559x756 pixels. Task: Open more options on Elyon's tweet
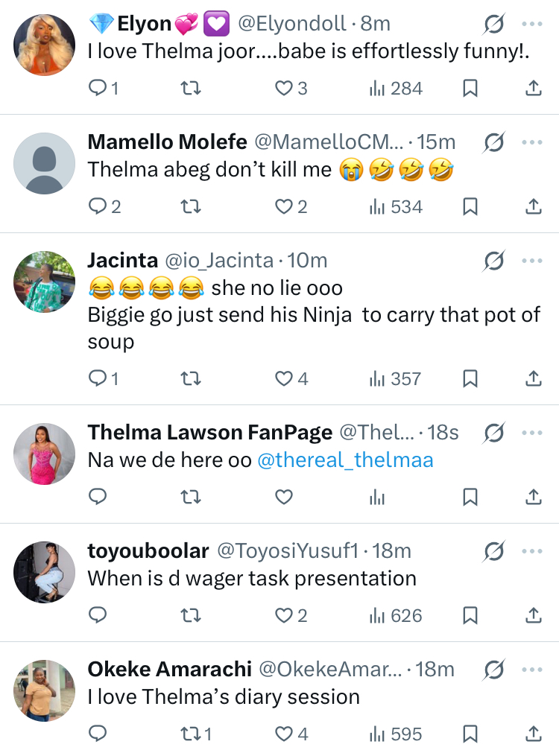click(531, 25)
